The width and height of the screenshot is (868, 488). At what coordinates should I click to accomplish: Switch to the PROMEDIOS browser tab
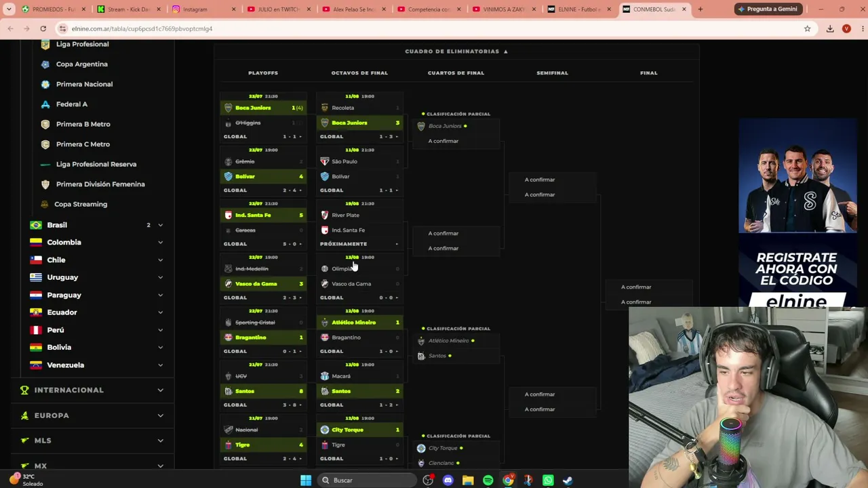53,9
